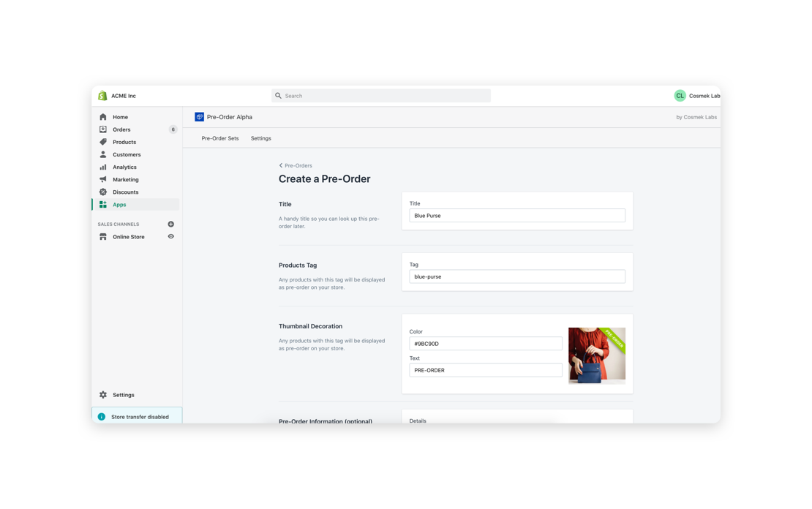Image resolution: width=812 pixels, height=509 pixels.
Task: Open Online Store sales channel
Action: (x=129, y=237)
